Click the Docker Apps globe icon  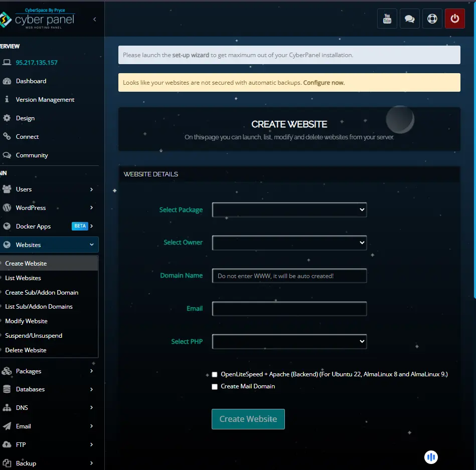pyautogui.click(x=7, y=226)
